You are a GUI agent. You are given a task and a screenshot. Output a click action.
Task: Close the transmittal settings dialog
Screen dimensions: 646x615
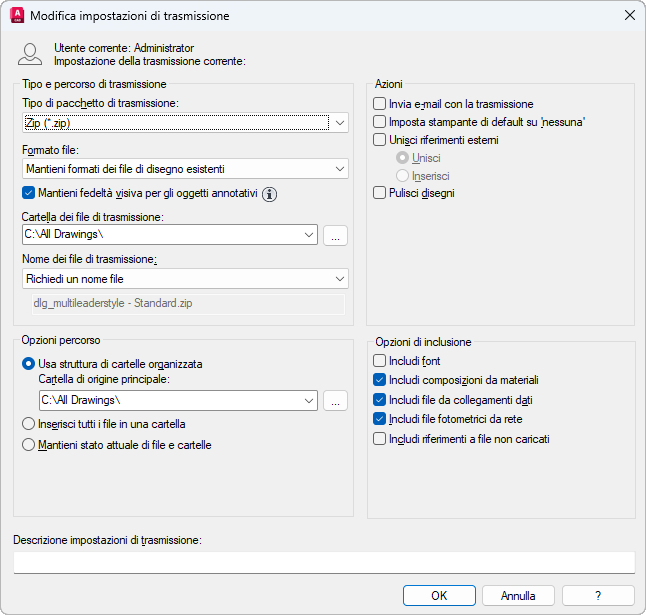tap(629, 16)
